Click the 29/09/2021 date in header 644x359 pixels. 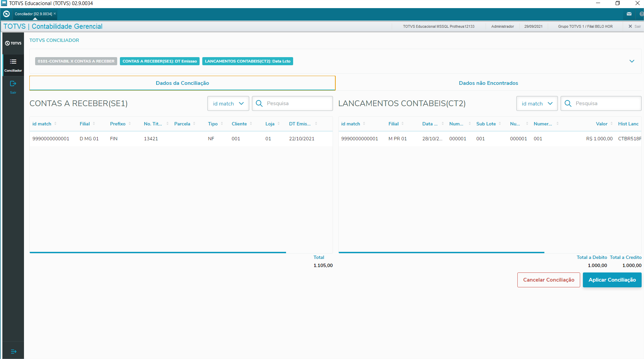pos(533,26)
